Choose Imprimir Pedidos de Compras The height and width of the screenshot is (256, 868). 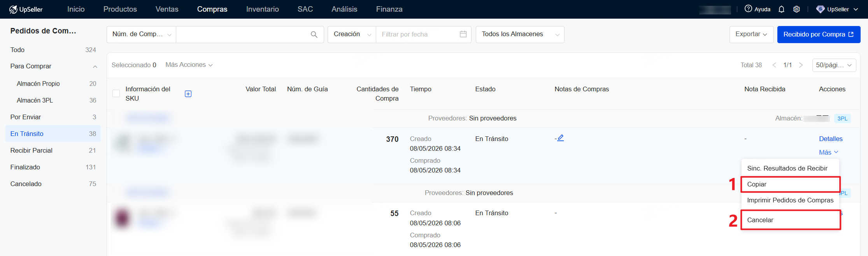790,200
